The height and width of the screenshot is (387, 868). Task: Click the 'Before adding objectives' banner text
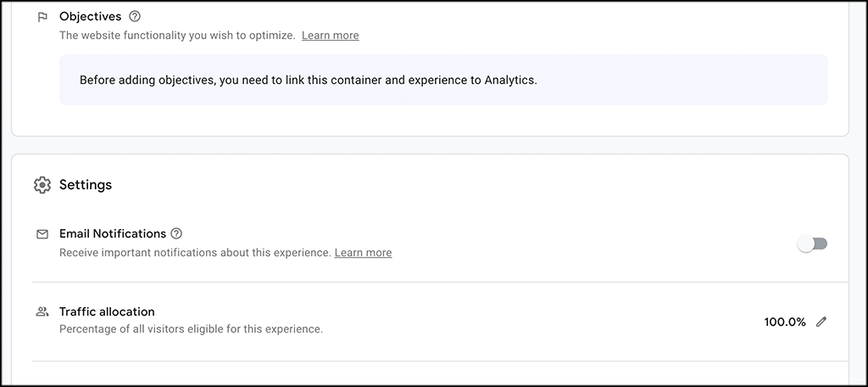click(309, 80)
